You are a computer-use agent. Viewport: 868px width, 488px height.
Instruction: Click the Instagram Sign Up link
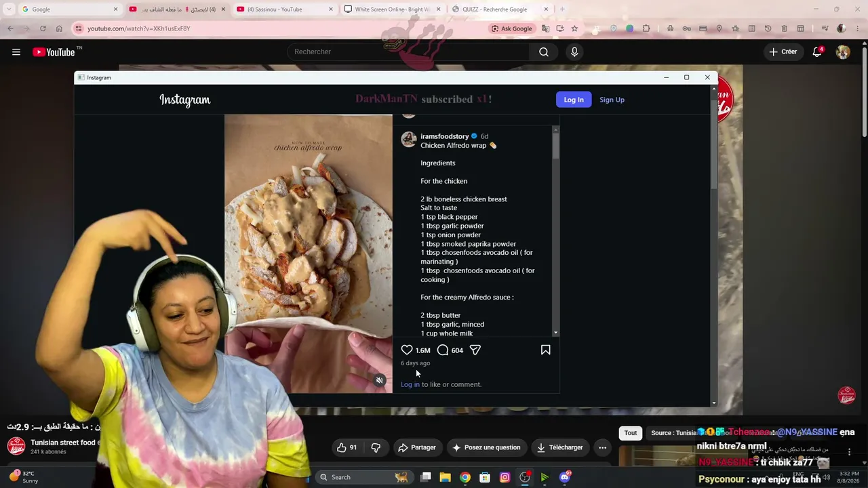(x=612, y=100)
